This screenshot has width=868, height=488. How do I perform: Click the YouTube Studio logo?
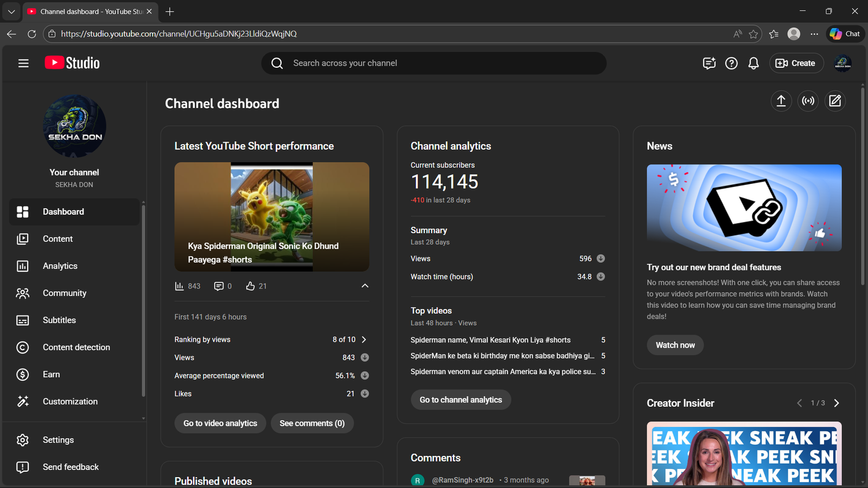point(72,63)
